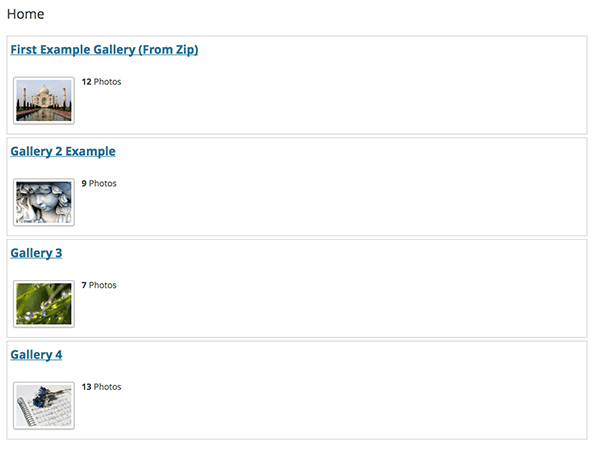600x454 pixels.
Task: Open the Gallery 4 title link
Action: [36, 355]
